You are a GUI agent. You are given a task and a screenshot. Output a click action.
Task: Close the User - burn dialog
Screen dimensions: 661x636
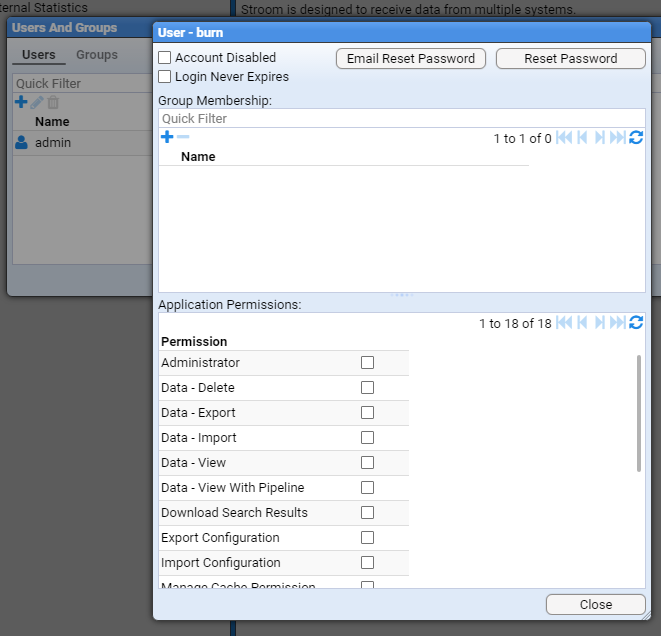pos(595,605)
